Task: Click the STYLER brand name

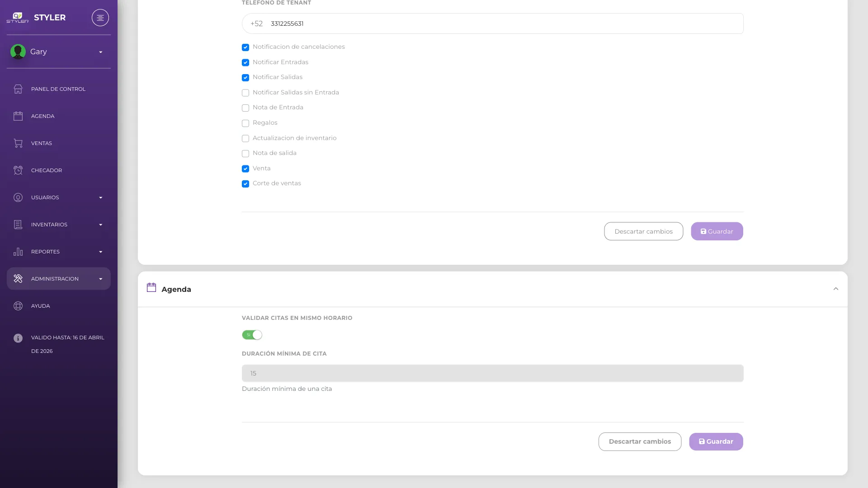Action: (50, 18)
